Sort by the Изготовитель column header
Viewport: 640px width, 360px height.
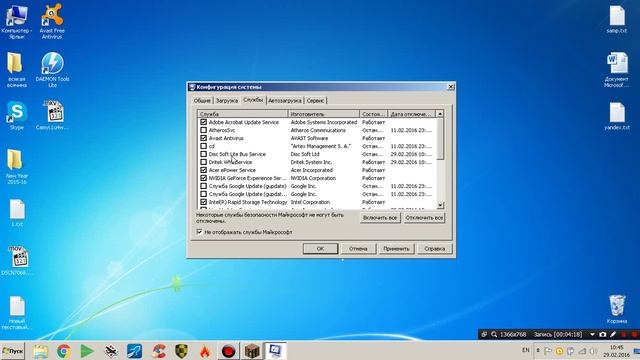tap(324, 114)
